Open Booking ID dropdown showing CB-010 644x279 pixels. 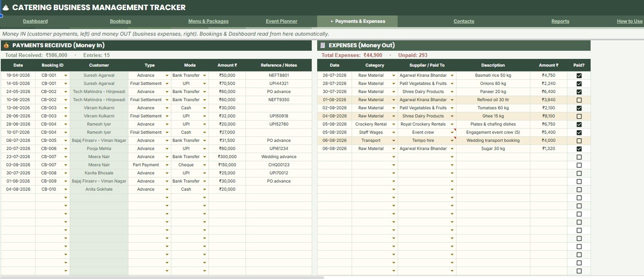(66, 189)
